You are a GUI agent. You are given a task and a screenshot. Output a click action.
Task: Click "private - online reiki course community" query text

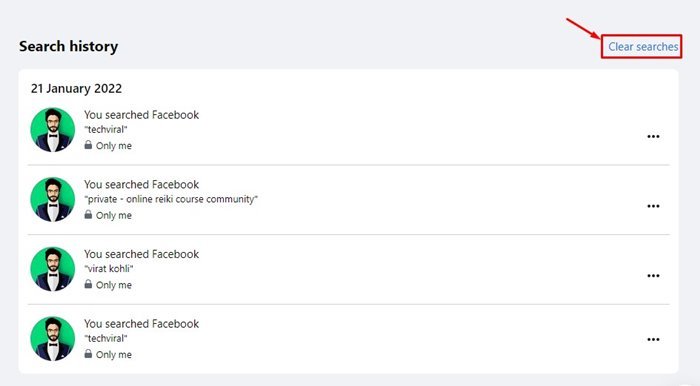(171, 199)
